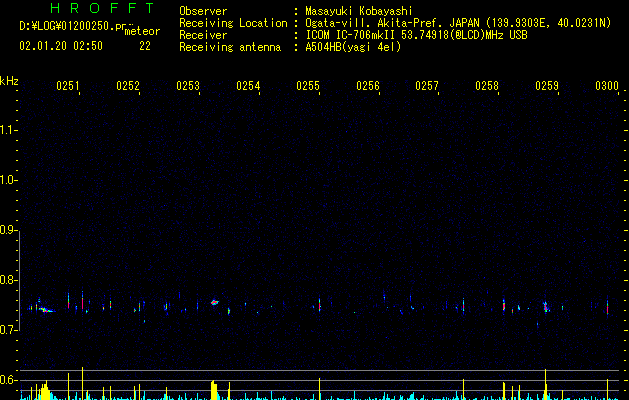Click the 0259 time marker
The height and width of the screenshot is (400, 629).
(547, 86)
